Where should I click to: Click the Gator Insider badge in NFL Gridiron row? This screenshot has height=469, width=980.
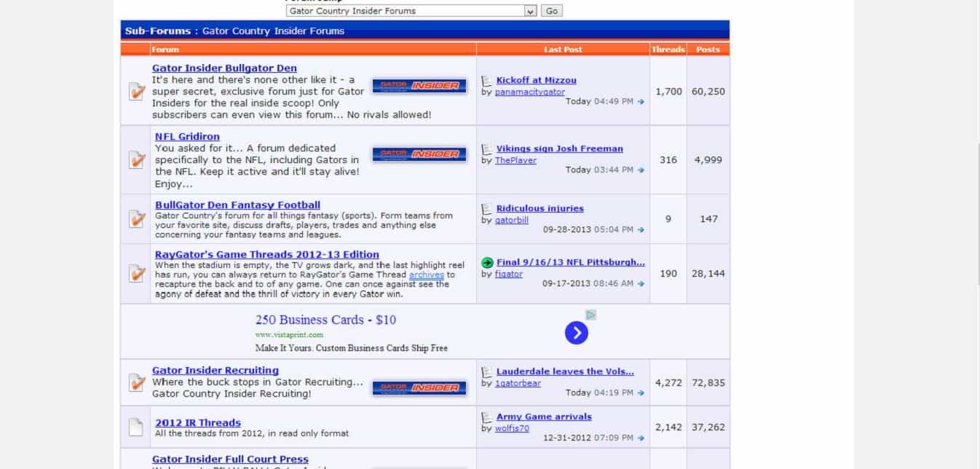pos(419,154)
